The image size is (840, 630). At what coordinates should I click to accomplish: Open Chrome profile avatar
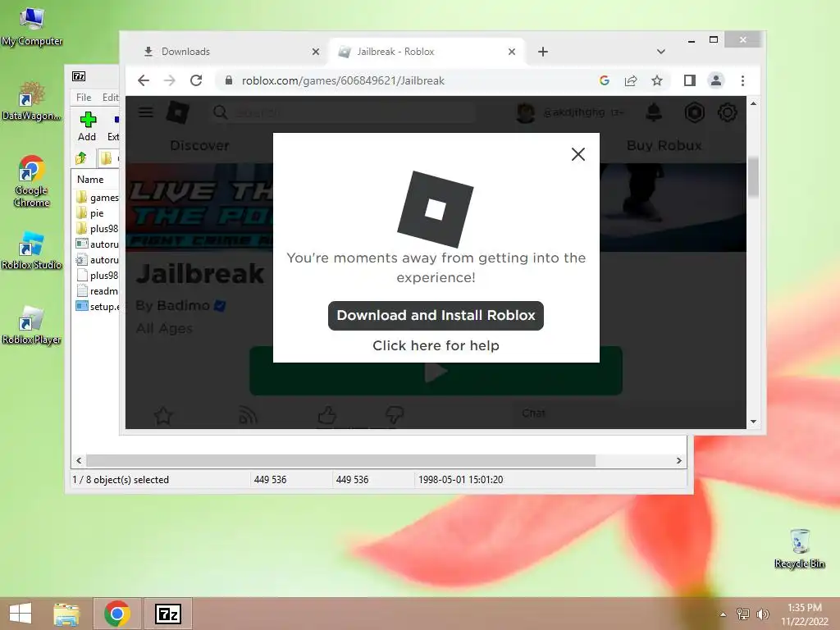tap(715, 80)
